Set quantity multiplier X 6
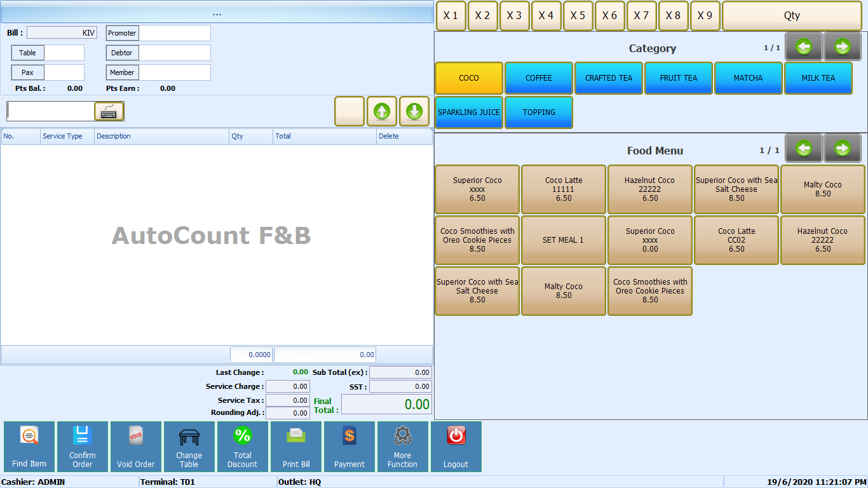 [x=610, y=16]
